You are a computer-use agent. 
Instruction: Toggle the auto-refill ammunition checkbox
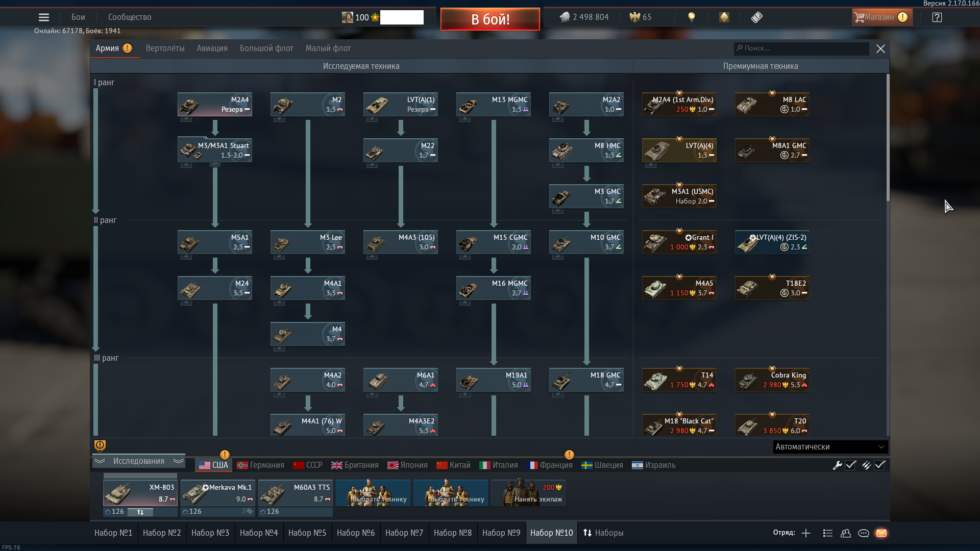(879, 465)
